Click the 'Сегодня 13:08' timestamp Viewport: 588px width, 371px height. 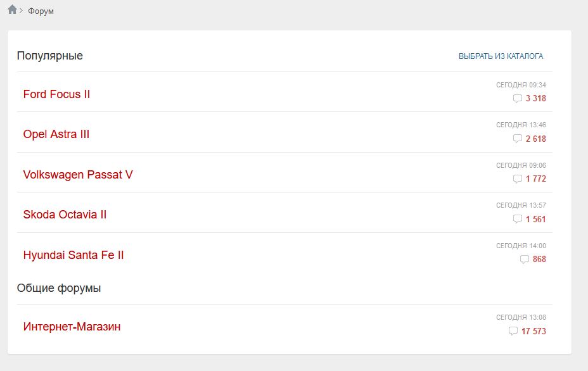(x=521, y=317)
